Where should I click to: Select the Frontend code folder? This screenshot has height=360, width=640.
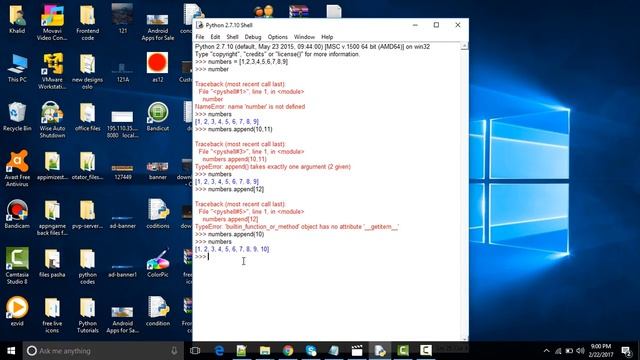coord(87,22)
